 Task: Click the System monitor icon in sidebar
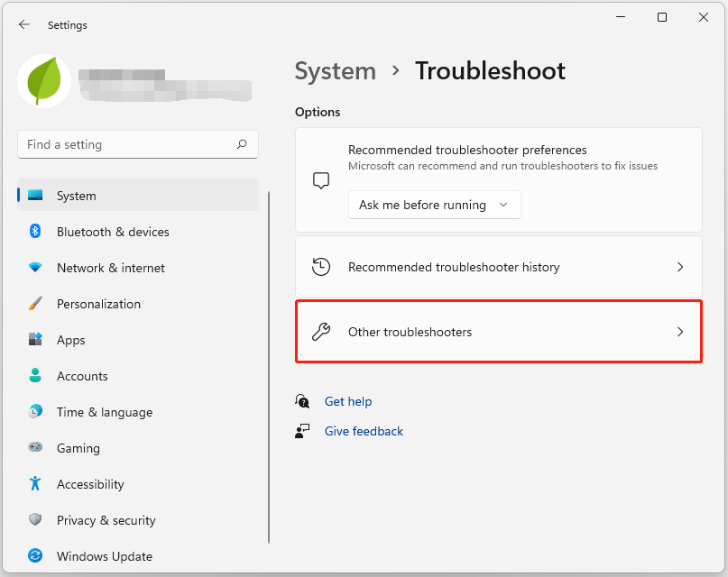35,196
